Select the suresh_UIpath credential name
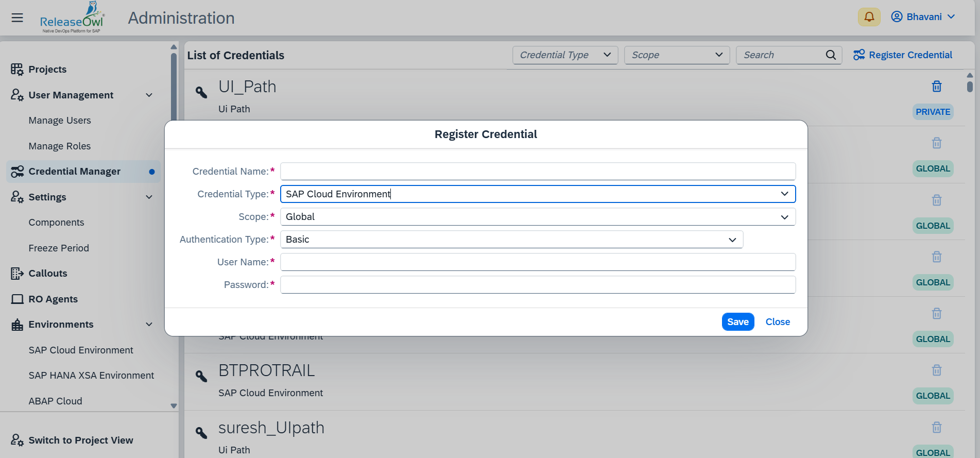This screenshot has width=980, height=458. click(x=271, y=428)
